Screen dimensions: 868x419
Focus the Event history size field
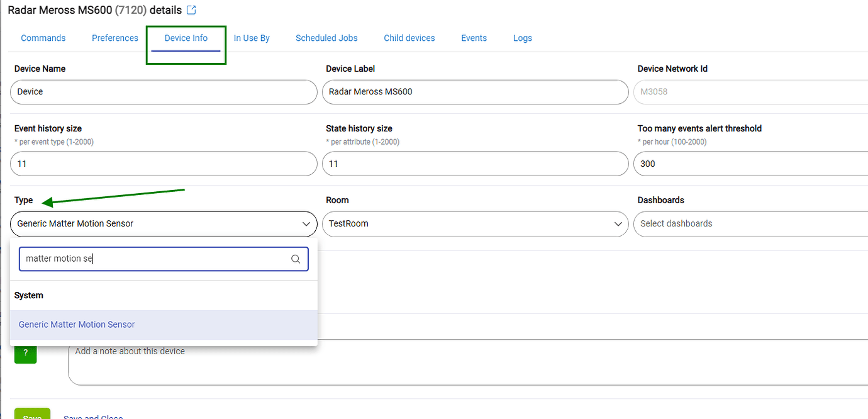point(164,164)
